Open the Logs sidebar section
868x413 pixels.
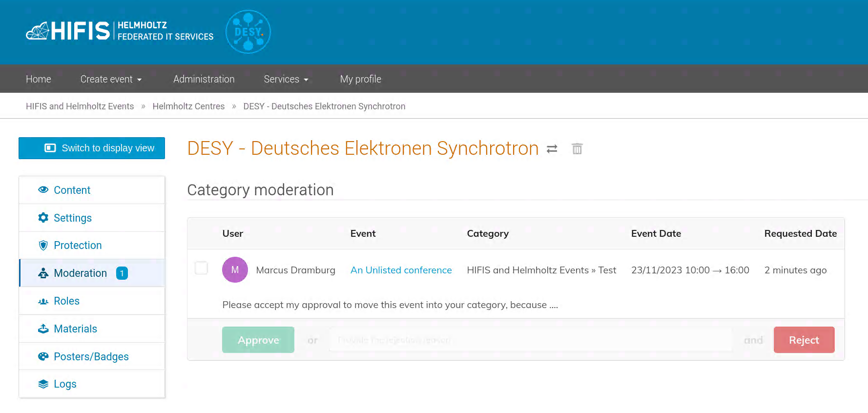click(92, 384)
